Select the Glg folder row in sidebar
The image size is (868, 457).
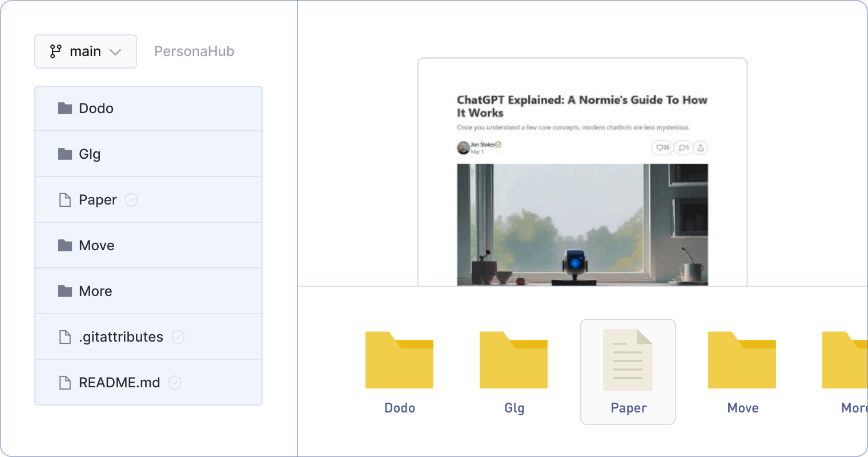point(148,154)
